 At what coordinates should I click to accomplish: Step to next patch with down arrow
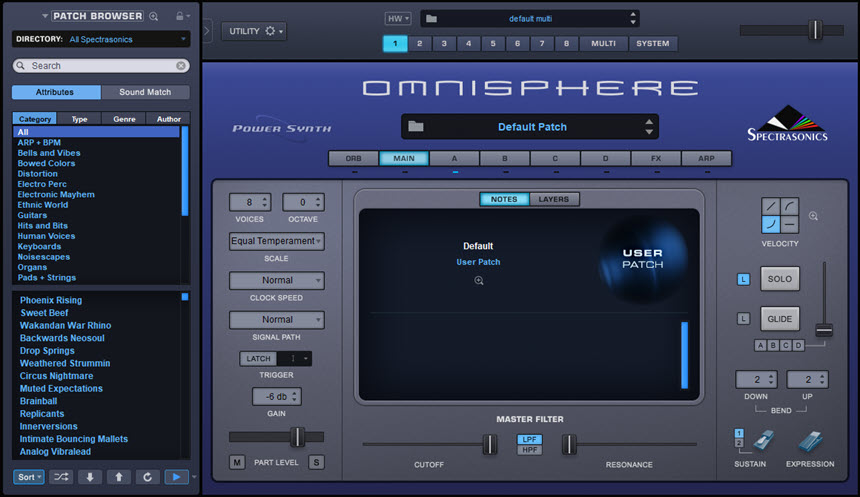[90, 477]
